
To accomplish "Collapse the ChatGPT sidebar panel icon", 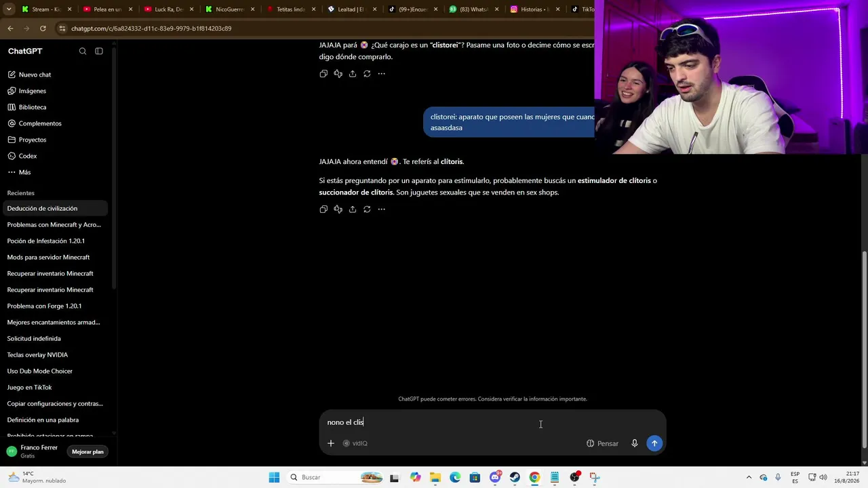I will [x=99, y=51].
